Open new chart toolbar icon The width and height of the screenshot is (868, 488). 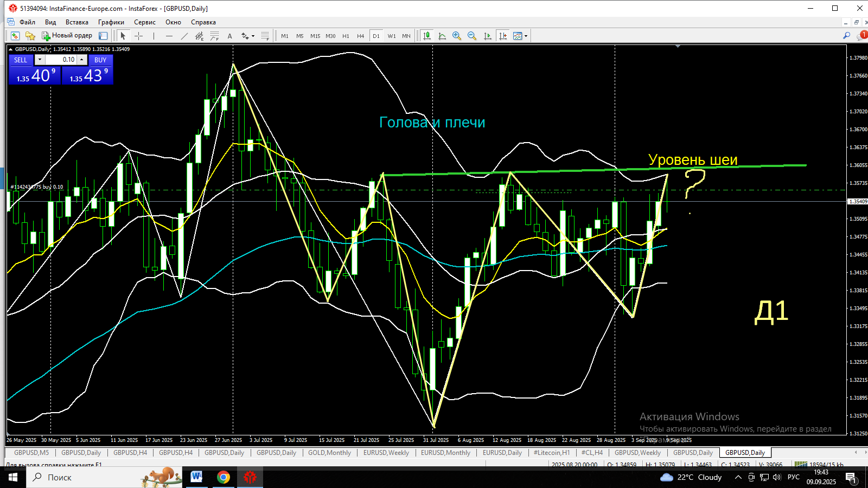[15, 36]
